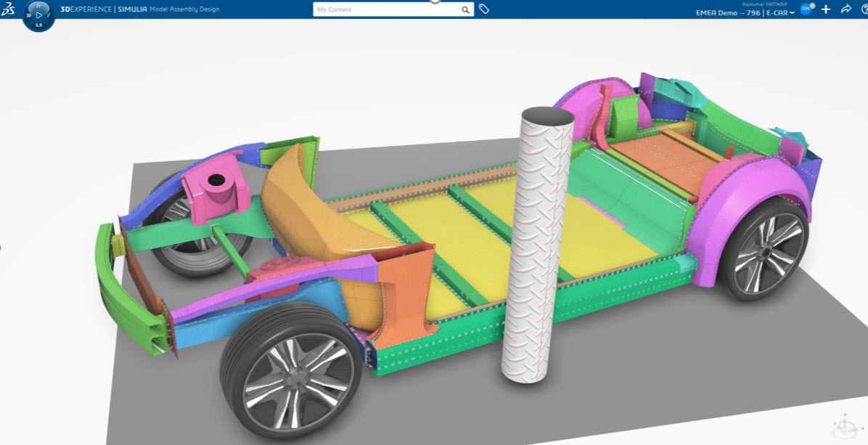The height and width of the screenshot is (445, 868).
Task: Open the tag icon next to search
Action: pos(484,9)
